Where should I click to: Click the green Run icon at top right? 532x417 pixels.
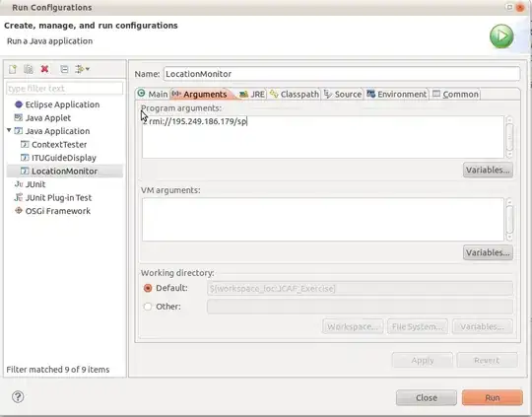point(501,36)
